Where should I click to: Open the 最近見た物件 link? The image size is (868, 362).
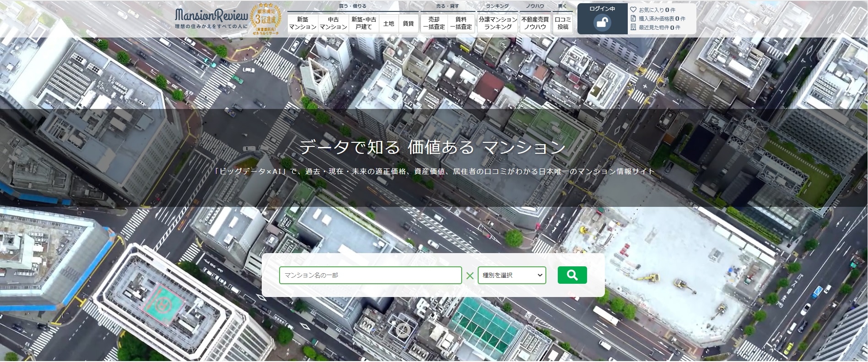(x=659, y=27)
